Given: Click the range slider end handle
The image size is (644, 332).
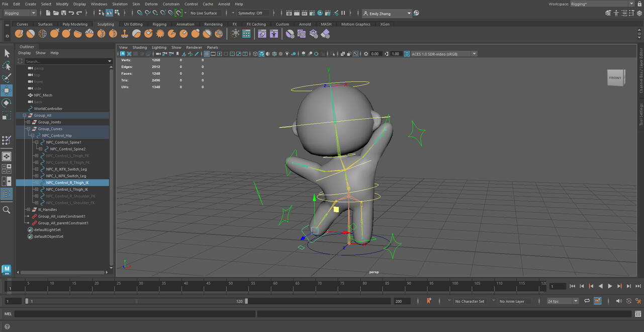Looking at the screenshot, I should click(246, 301).
